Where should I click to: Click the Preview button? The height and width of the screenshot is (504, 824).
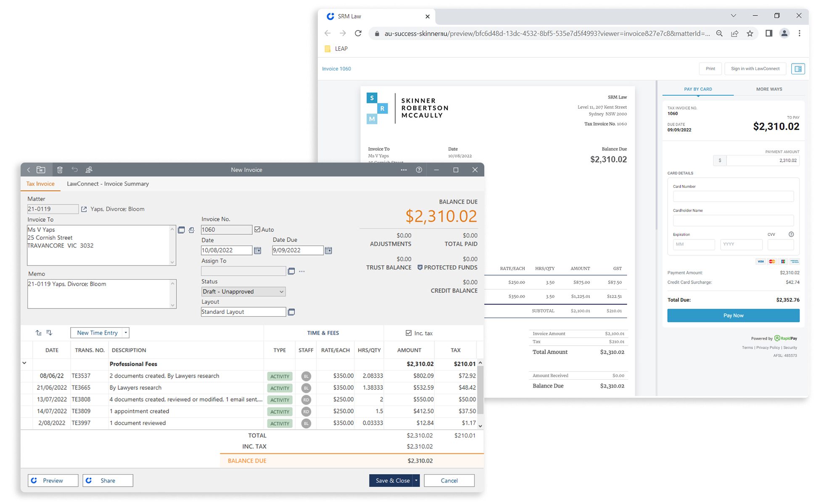(53, 480)
